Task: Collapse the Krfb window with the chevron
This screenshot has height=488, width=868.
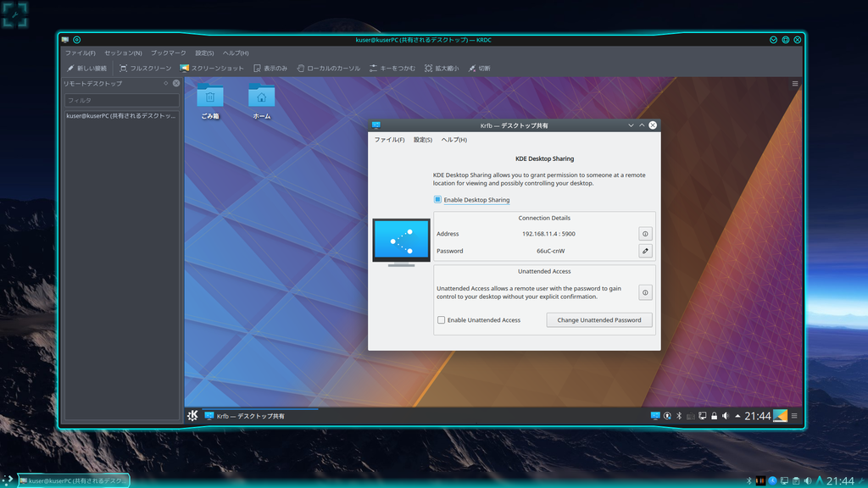Action: click(x=630, y=125)
